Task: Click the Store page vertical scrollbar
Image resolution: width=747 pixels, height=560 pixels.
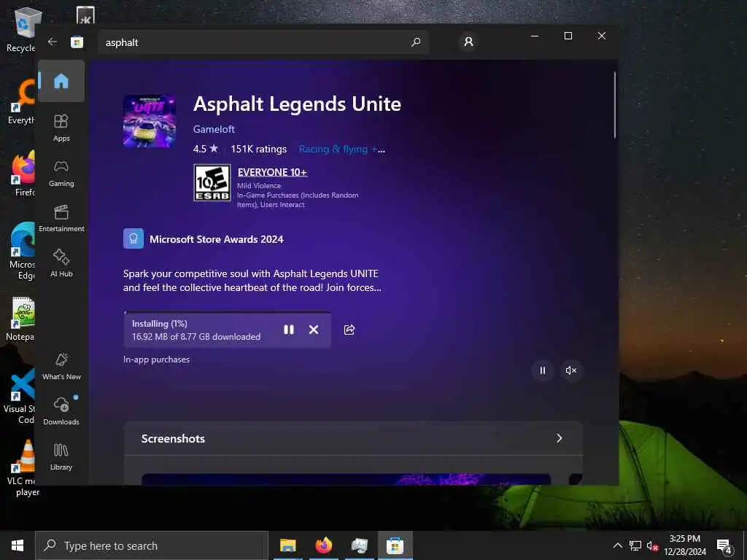Action: (614, 105)
